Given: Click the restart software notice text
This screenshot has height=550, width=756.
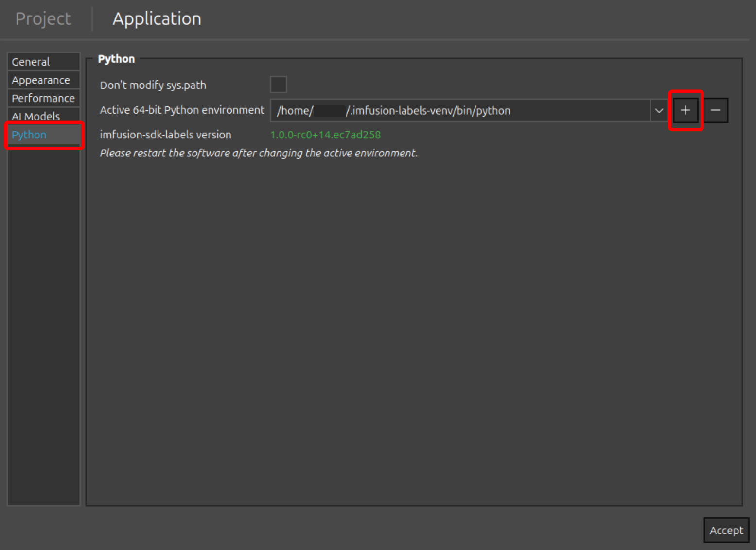Looking at the screenshot, I should [x=259, y=153].
